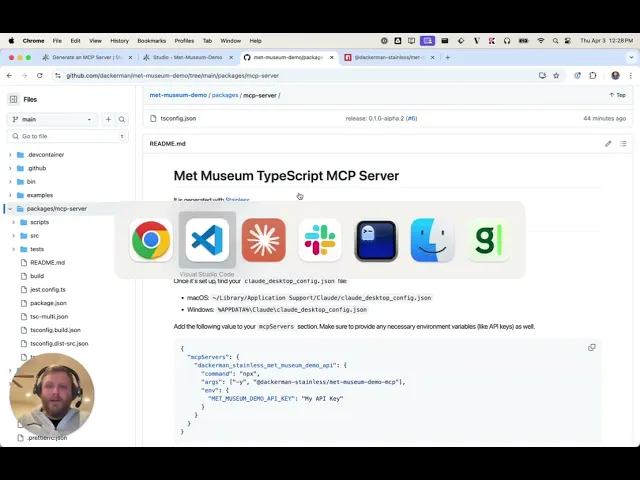Screen dimensions: 640x480
Task: Copy the mcpServers code block
Action: 591,347
